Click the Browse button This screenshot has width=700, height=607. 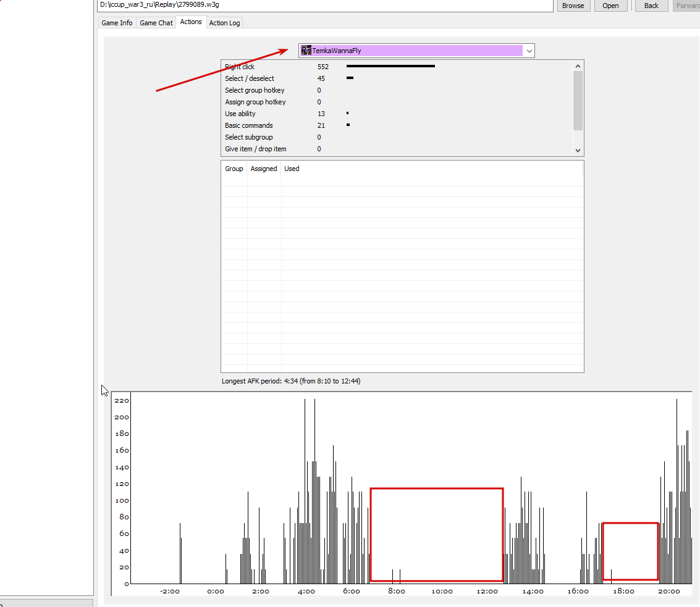[x=573, y=6]
